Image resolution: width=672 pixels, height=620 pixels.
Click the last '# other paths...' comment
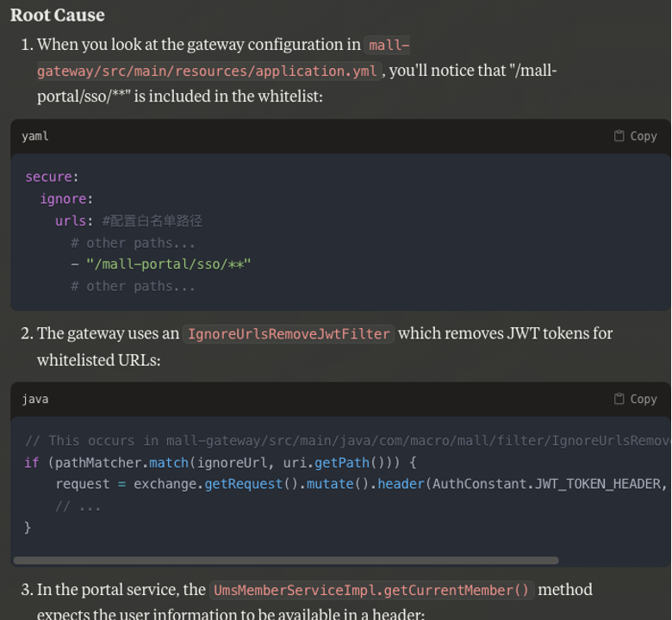pos(133,287)
